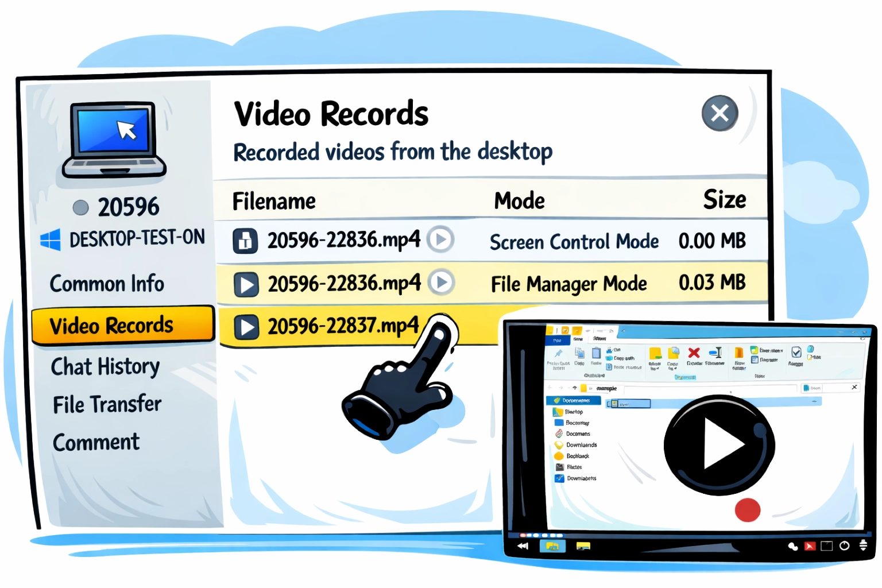Click the Windows logo next to DESKTOP-TEST-ON
This screenshot has height=588, width=882.
[51, 239]
